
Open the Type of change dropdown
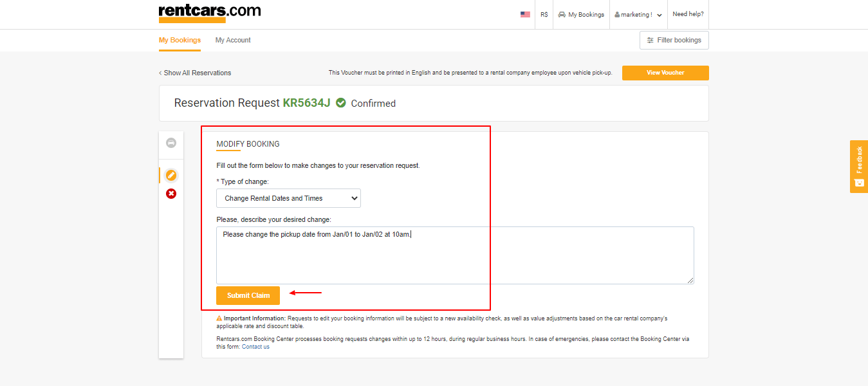(288, 198)
